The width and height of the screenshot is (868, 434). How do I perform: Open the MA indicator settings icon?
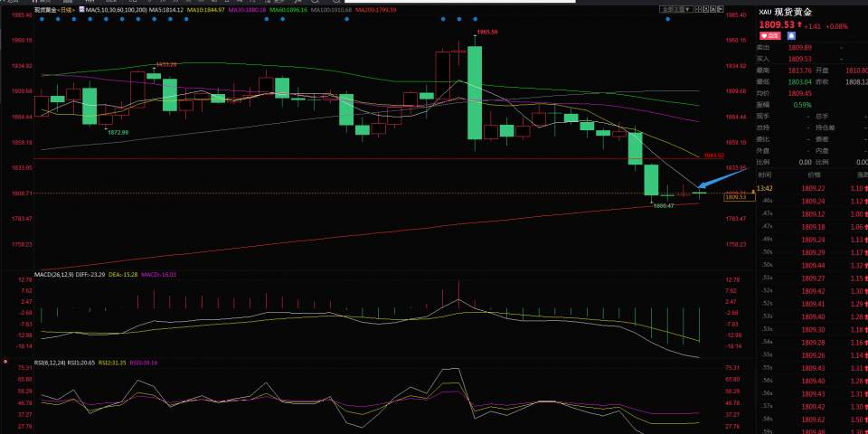point(82,10)
